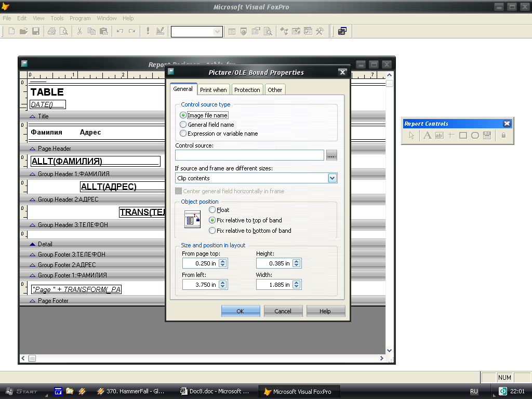Click the Print Preview toolbar icon
532x399 pixels.
tap(64, 31)
